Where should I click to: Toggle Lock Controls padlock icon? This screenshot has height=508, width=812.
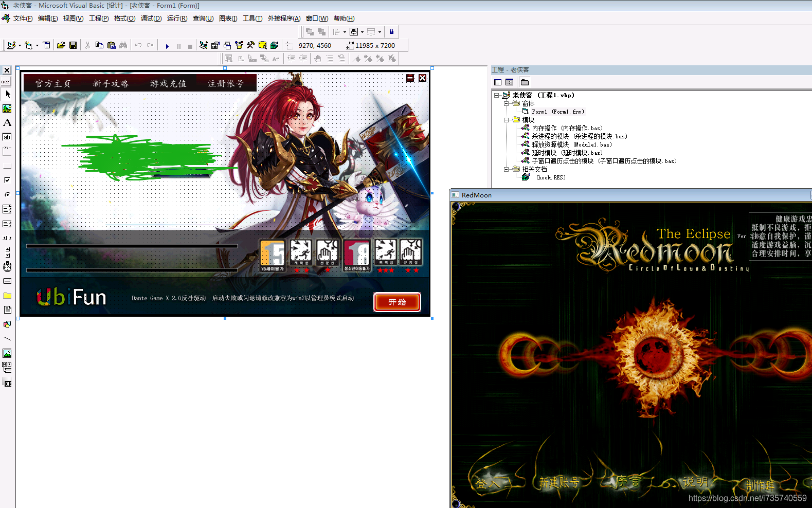[391, 31]
